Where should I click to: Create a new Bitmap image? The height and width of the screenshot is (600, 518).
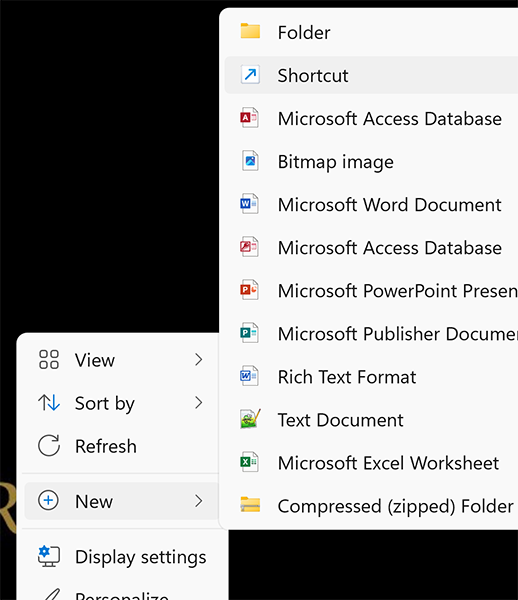(371, 161)
